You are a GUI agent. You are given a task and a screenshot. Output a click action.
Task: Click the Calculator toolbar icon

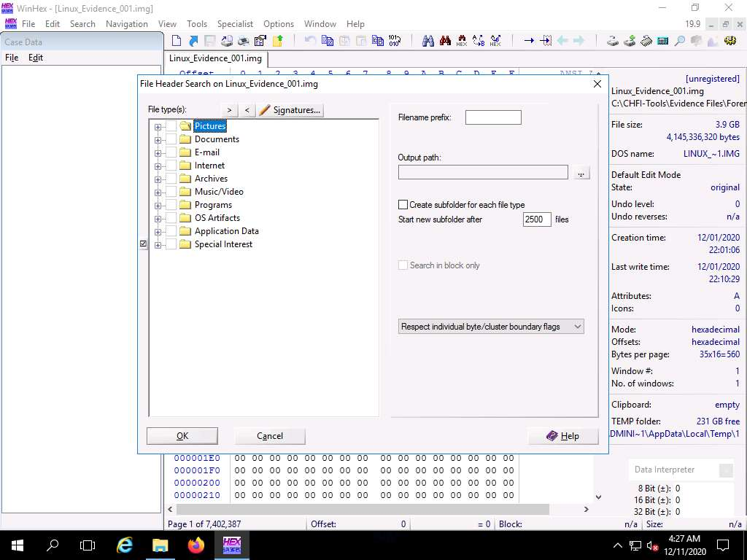662,41
